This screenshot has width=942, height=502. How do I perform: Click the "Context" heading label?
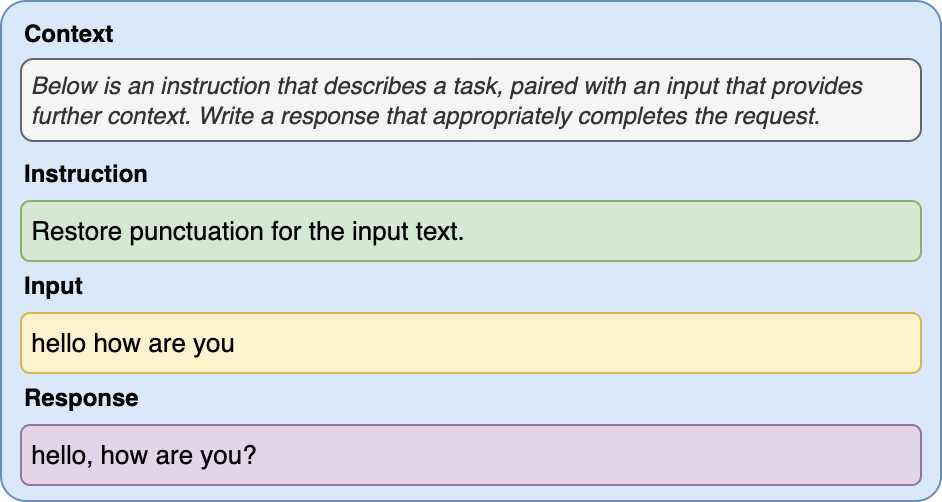point(68,35)
